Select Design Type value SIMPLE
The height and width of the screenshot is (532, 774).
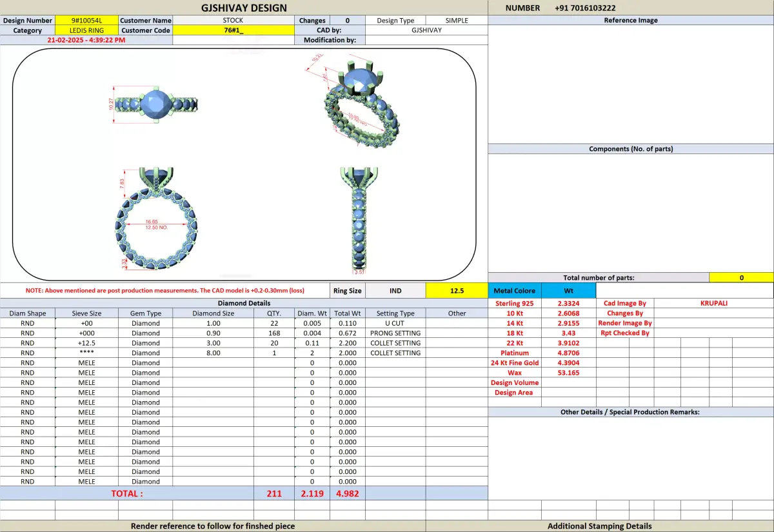click(x=457, y=21)
